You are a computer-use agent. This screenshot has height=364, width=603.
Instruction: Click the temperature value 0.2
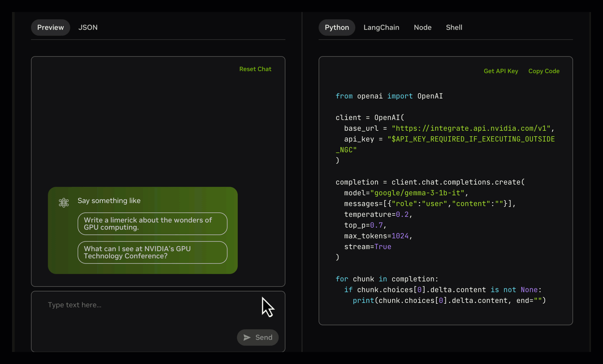pos(402,215)
